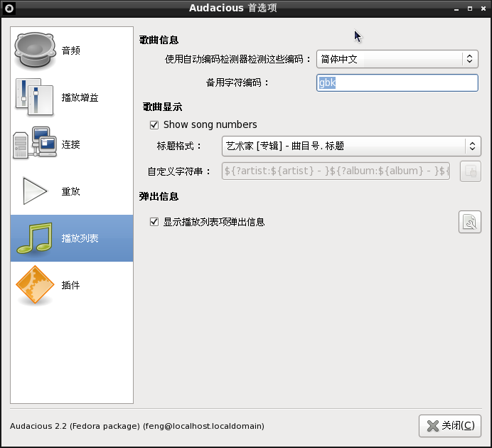
Task: Toggle the Show song numbers checkbox
Action: [x=154, y=125]
